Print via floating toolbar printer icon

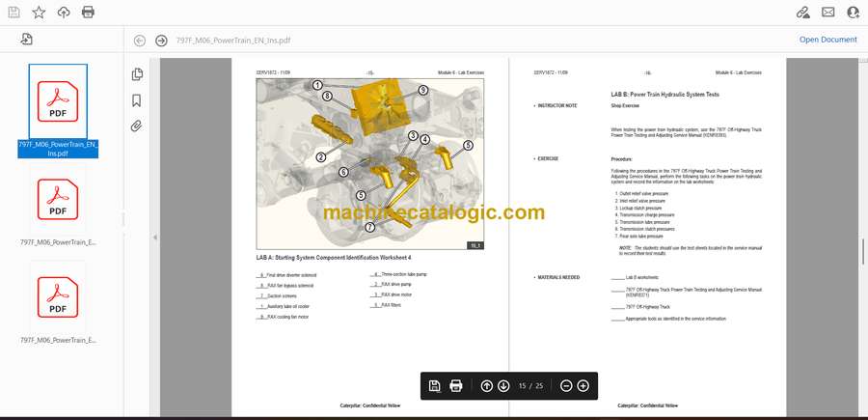[x=455, y=385]
